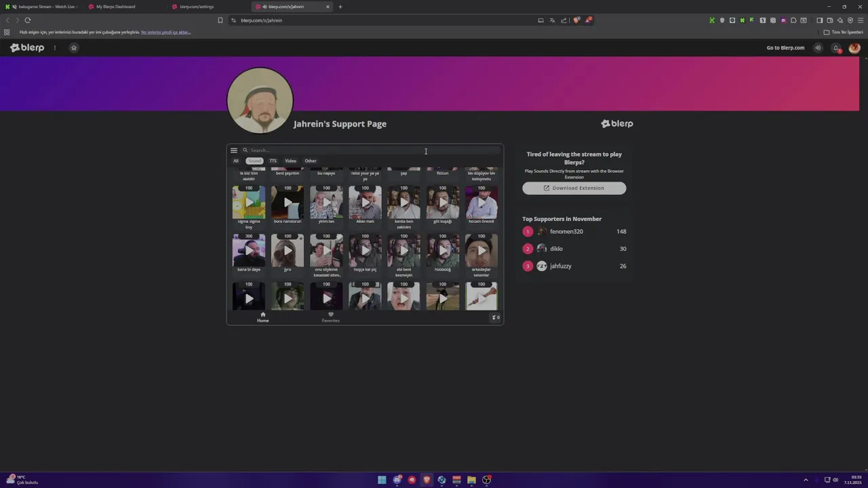The width and height of the screenshot is (868, 488).
Task: Open the Windows Start button
Action: tap(382, 480)
